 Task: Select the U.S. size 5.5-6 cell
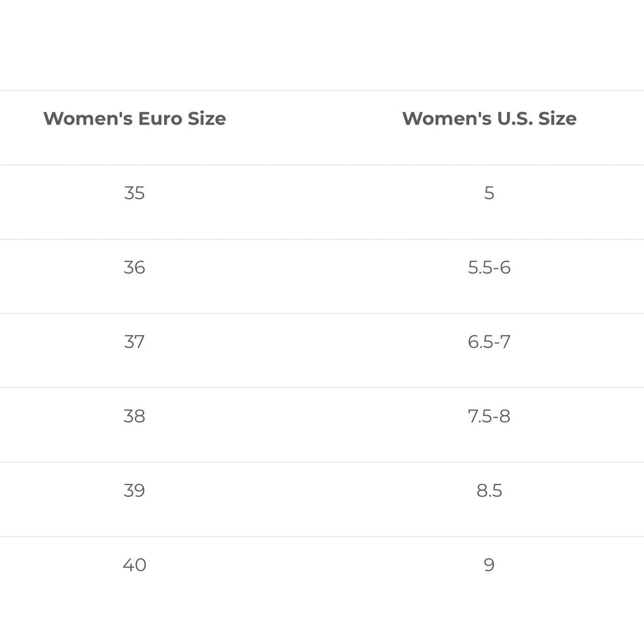[489, 267]
